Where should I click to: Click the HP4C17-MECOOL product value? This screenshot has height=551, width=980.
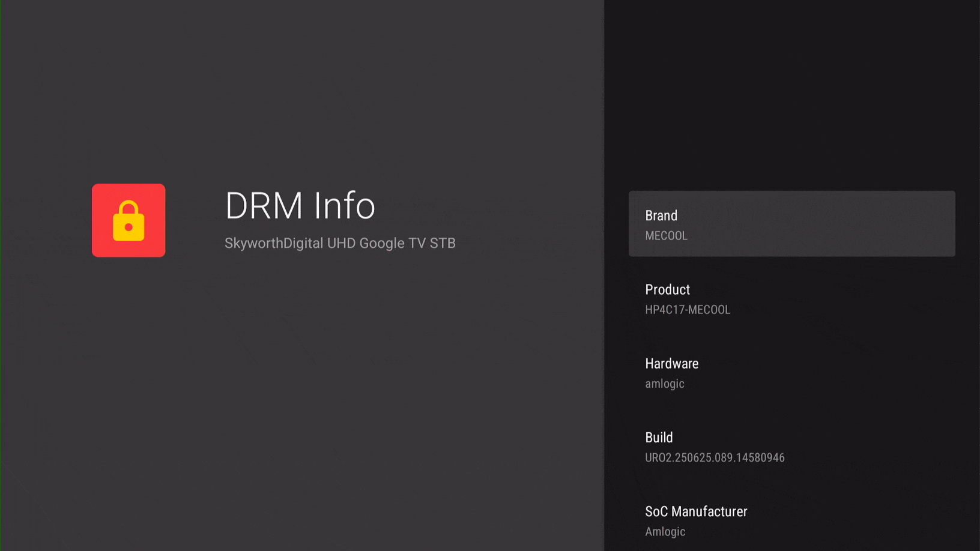(x=688, y=310)
